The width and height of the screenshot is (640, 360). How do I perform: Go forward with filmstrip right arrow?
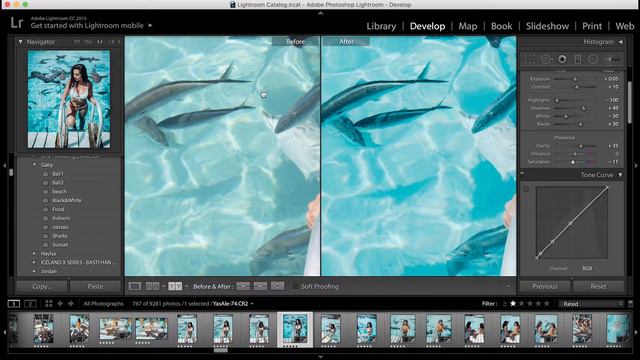coord(71,303)
